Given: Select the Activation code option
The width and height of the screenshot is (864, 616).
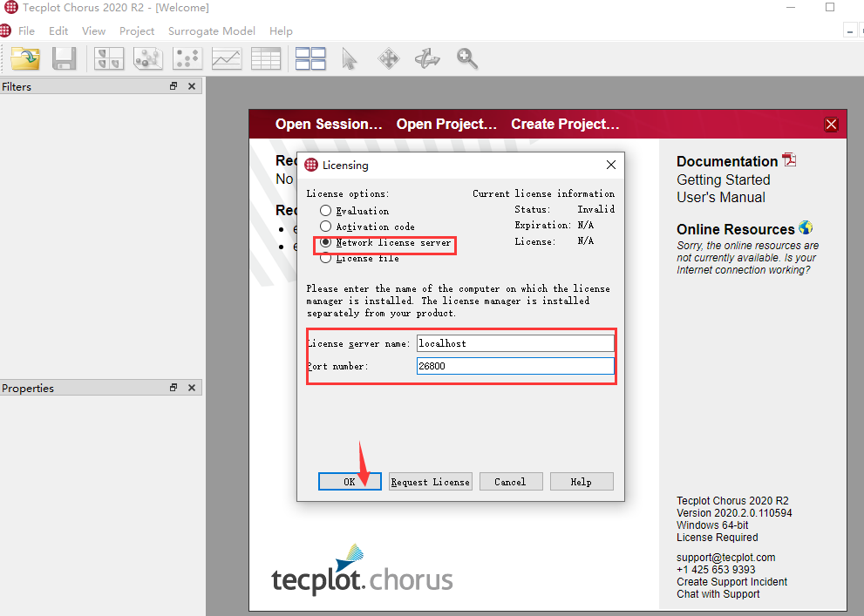Looking at the screenshot, I should pos(367,227).
